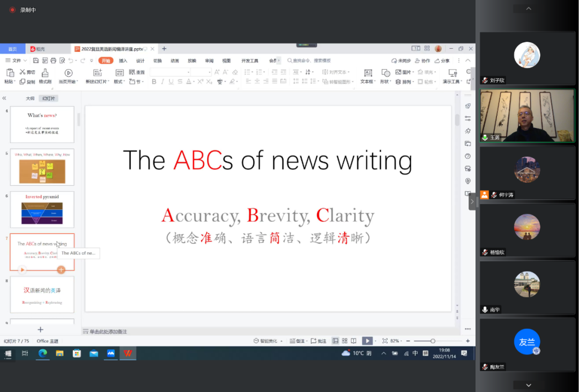This screenshot has width=579, height=392.
Task: Adjust the zoom slider handle
Action: 433,341
